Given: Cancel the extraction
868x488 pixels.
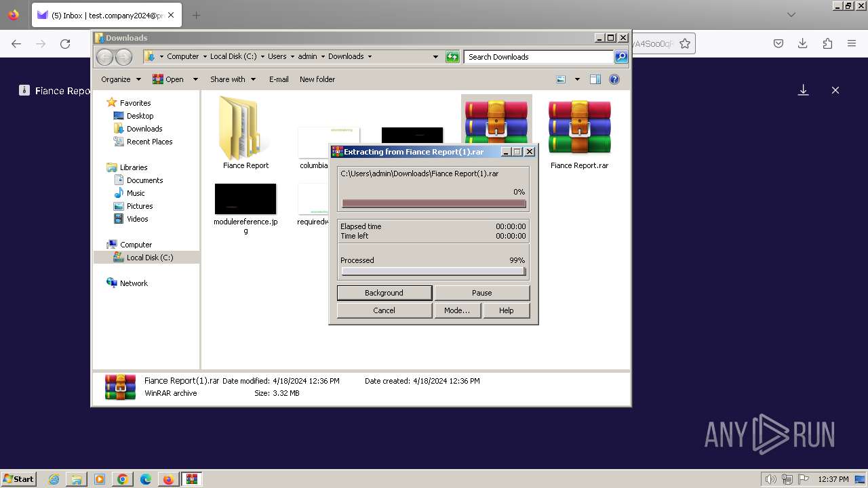Looking at the screenshot, I should pos(384,310).
